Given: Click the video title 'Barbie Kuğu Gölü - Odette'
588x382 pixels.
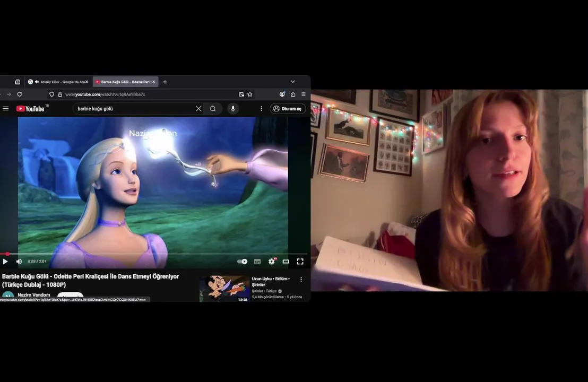Looking at the screenshot, I should [90, 281].
